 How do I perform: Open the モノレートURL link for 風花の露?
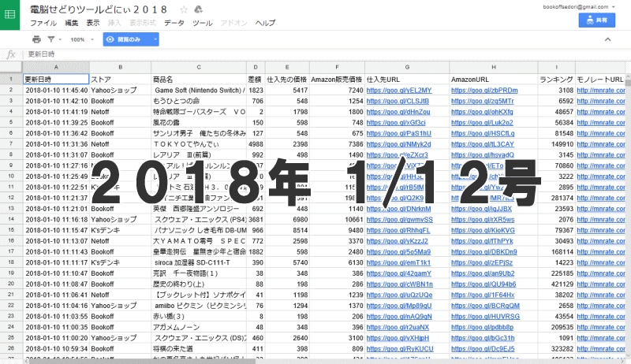601,123
